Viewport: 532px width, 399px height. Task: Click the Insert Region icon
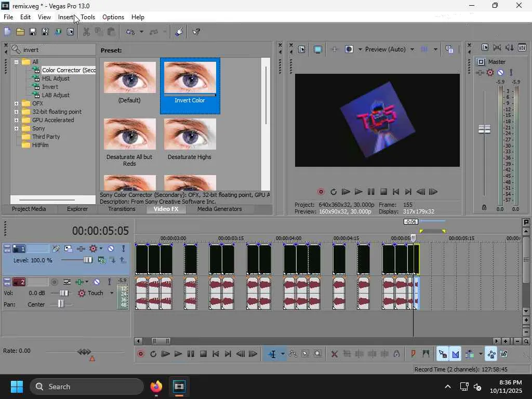[426, 354]
